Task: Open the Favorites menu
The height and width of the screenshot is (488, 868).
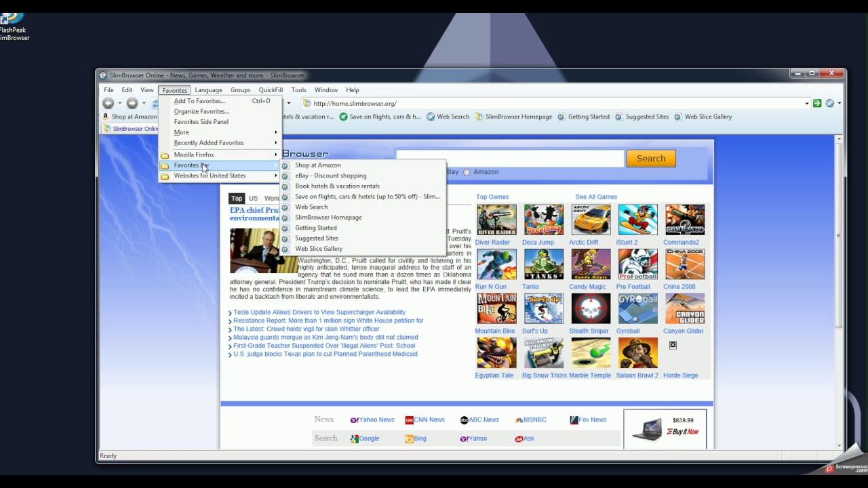Action: pyautogui.click(x=174, y=89)
